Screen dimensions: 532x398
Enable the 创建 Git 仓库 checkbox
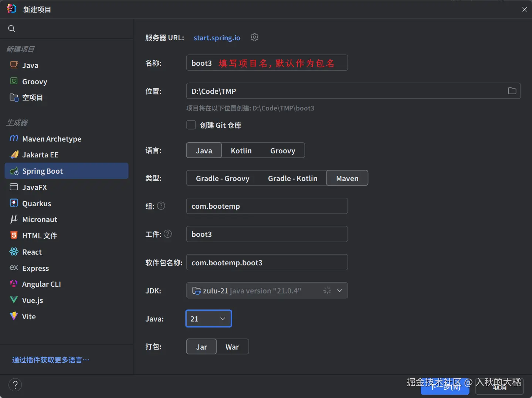(x=191, y=125)
